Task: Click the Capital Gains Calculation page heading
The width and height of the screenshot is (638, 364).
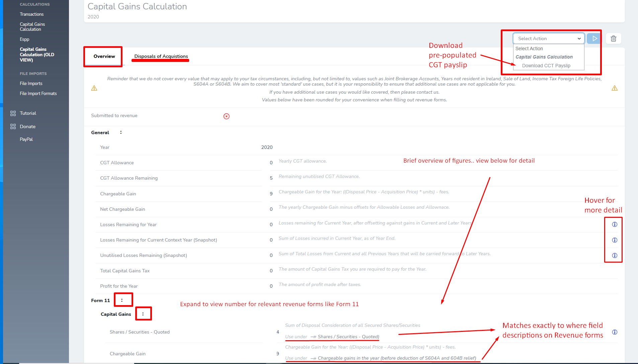Action: tap(137, 6)
